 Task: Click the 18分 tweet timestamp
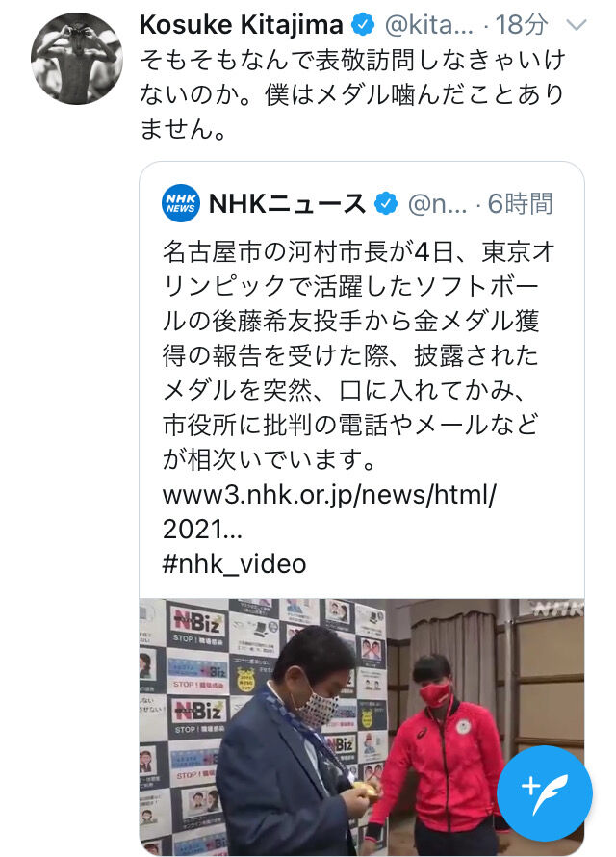[522, 25]
